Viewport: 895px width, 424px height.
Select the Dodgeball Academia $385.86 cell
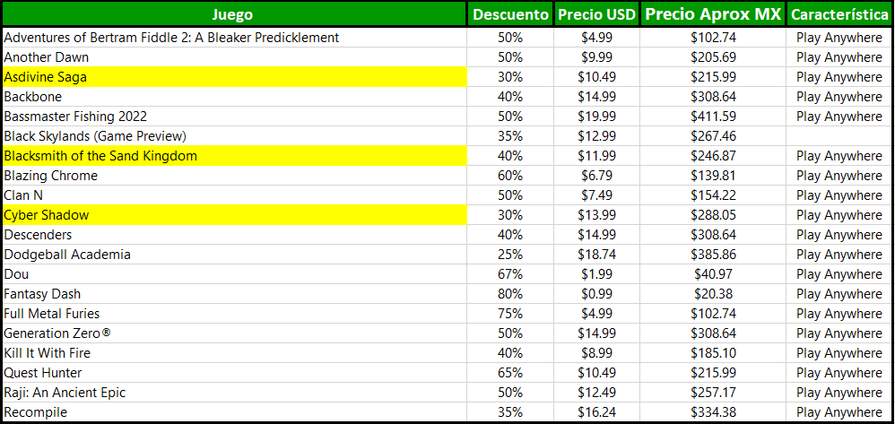coord(712,255)
